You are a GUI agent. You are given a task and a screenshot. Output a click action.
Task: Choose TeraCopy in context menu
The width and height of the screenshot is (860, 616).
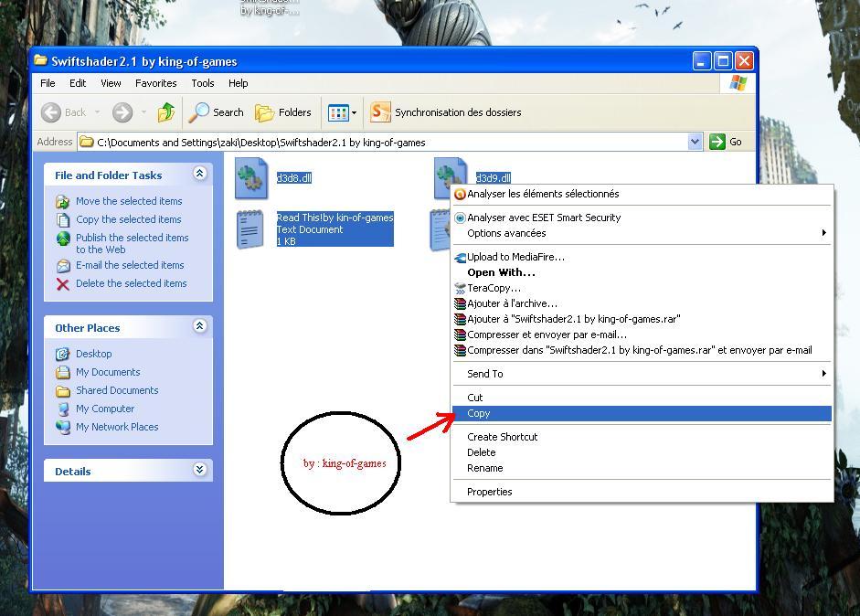click(642, 288)
